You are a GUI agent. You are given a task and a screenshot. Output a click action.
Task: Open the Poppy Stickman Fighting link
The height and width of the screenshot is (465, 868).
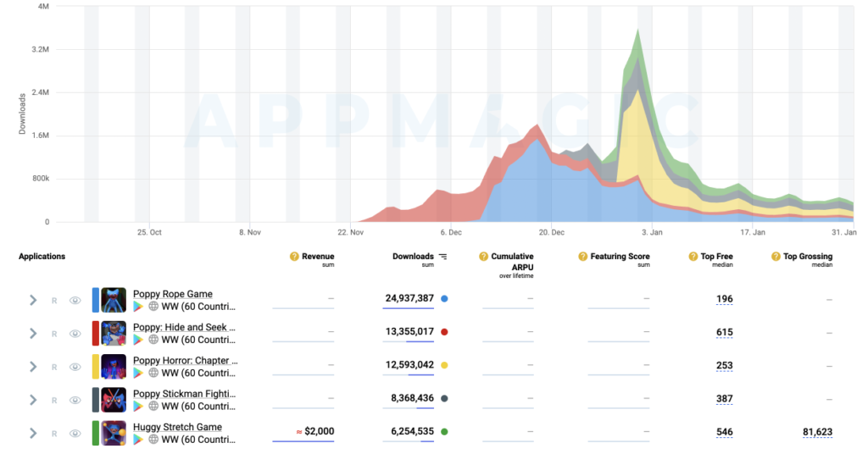(x=184, y=394)
